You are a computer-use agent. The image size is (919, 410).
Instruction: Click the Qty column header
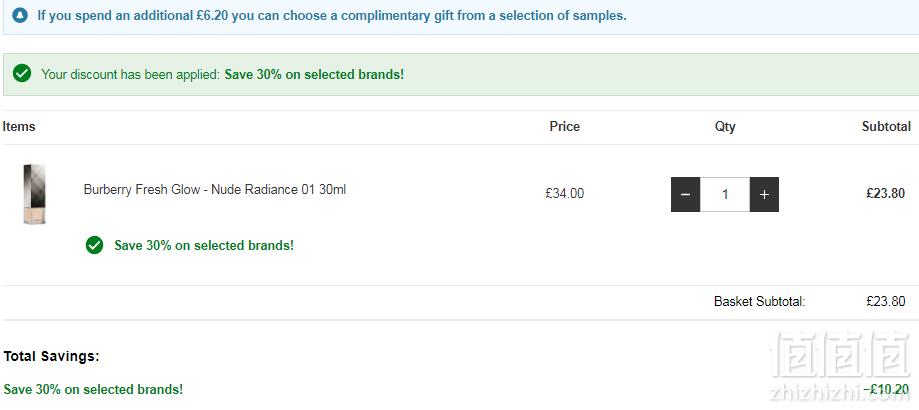click(x=725, y=127)
